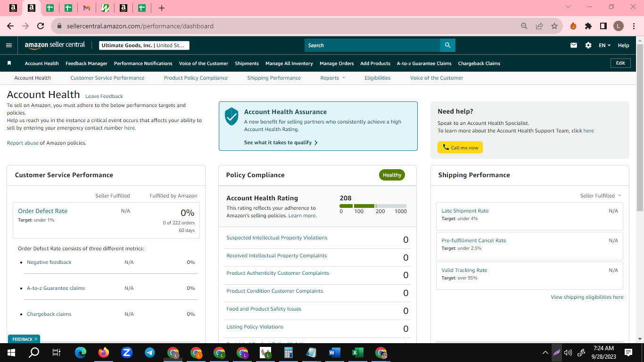Open the Seller Central hamburger menu

(x=9, y=45)
